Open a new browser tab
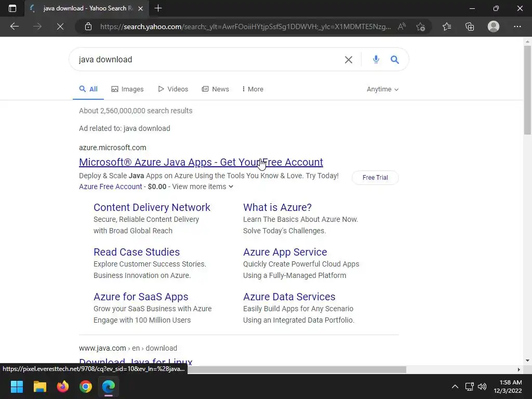The height and width of the screenshot is (399, 532). tap(158, 8)
